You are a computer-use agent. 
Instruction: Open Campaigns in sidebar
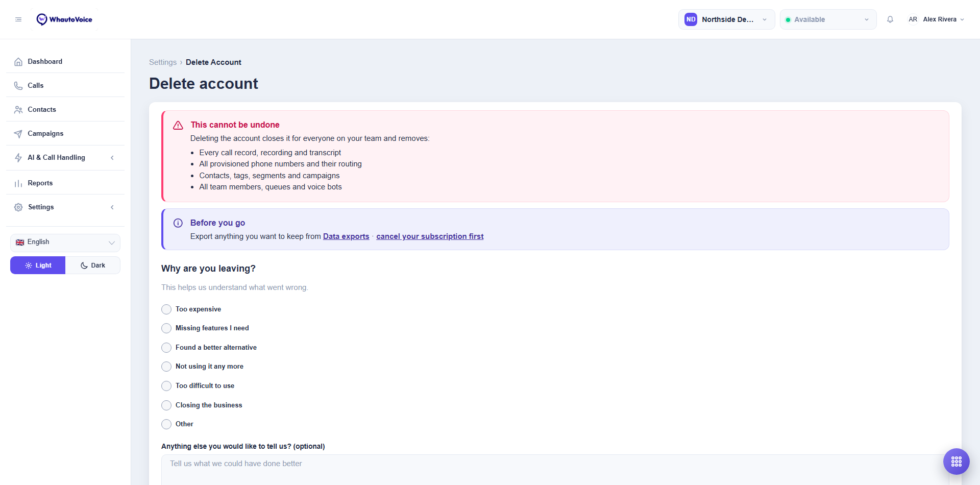pos(65,133)
